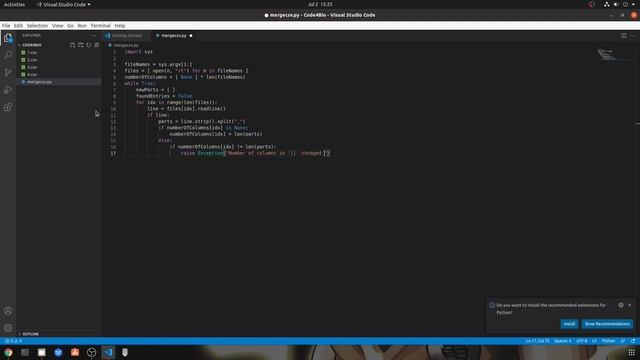Dismiss the Python extensions notification
This screenshot has width=640, height=360.
[x=630, y=305]
